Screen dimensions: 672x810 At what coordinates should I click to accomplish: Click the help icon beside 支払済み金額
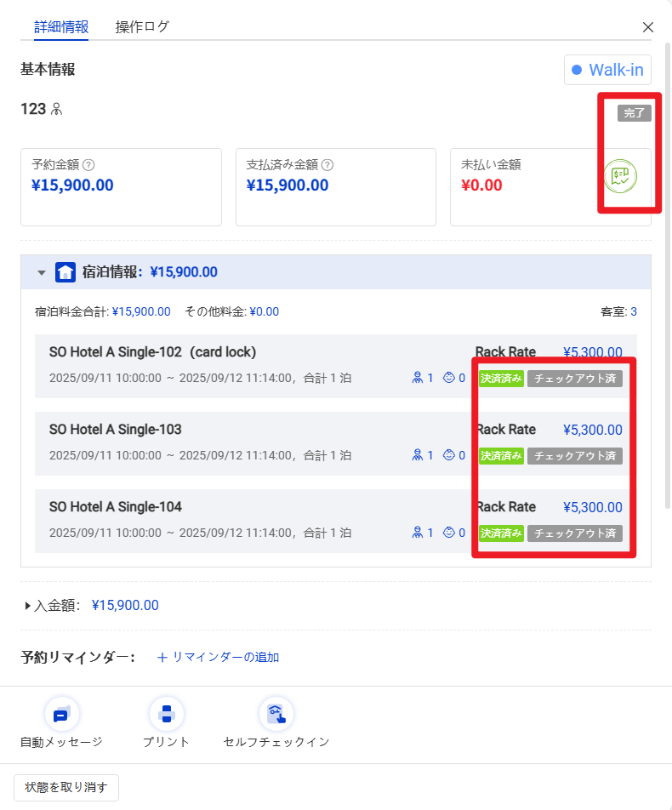point(327,165)
